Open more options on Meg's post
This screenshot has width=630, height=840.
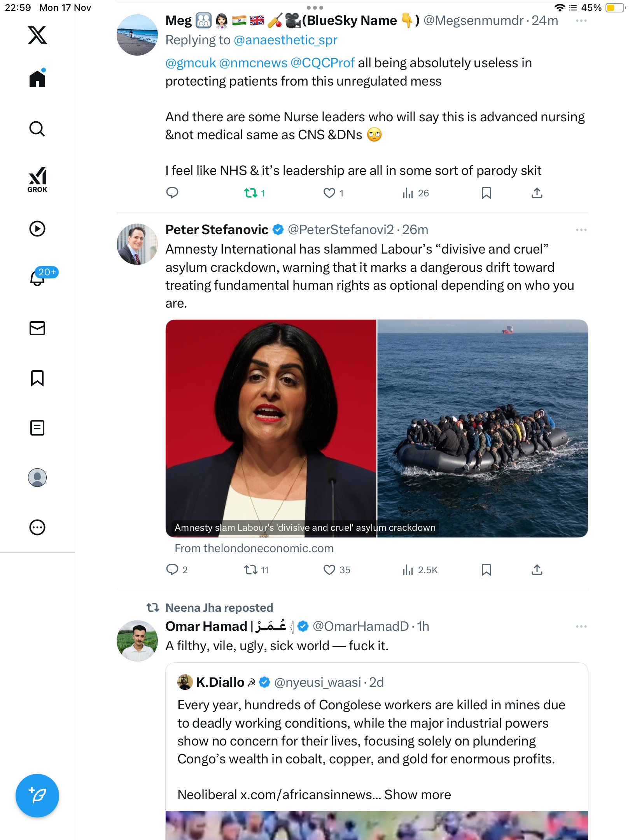581,21
